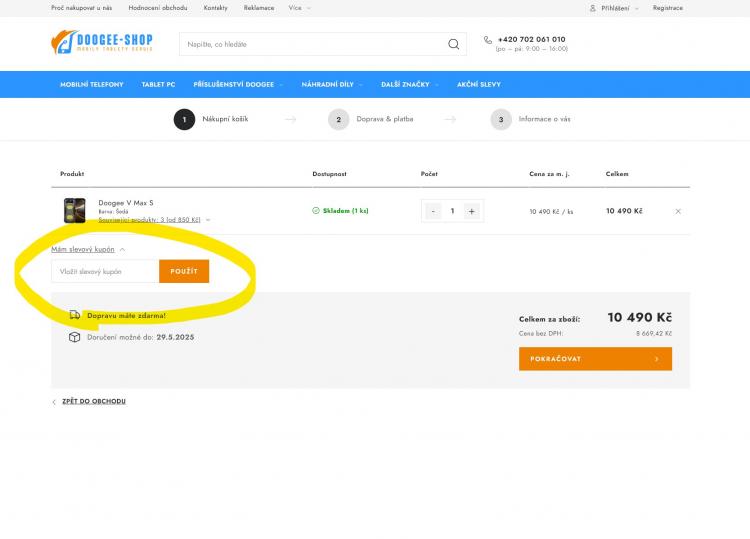Click the total price 10 490 Kč in summary

point(640,318)
